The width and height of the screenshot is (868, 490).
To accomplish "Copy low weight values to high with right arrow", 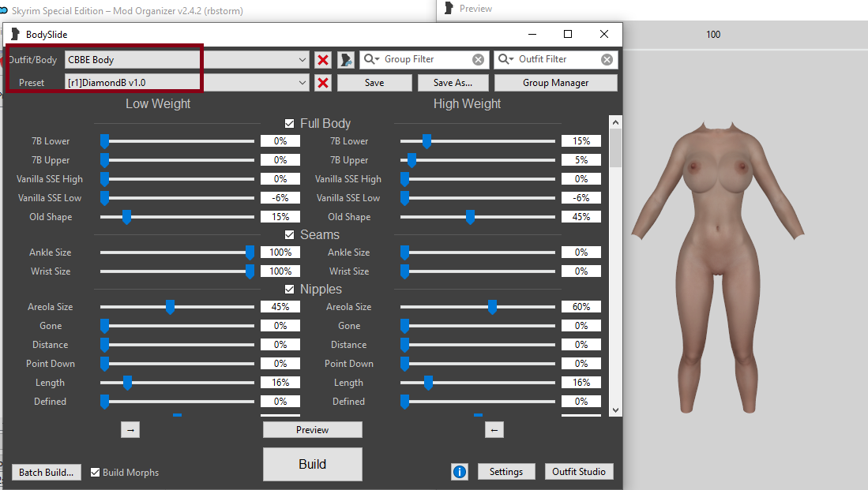I will 130,430.
